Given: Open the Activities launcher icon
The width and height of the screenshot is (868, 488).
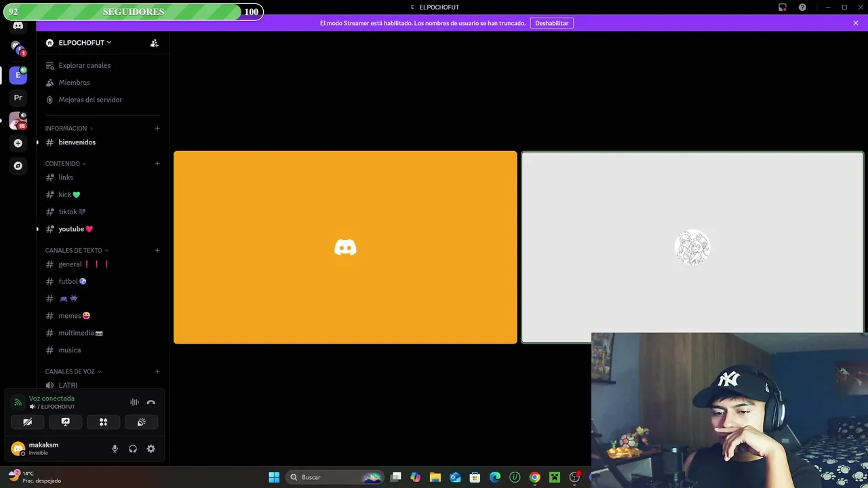Looking at the screenshot, I should [103, 422].
